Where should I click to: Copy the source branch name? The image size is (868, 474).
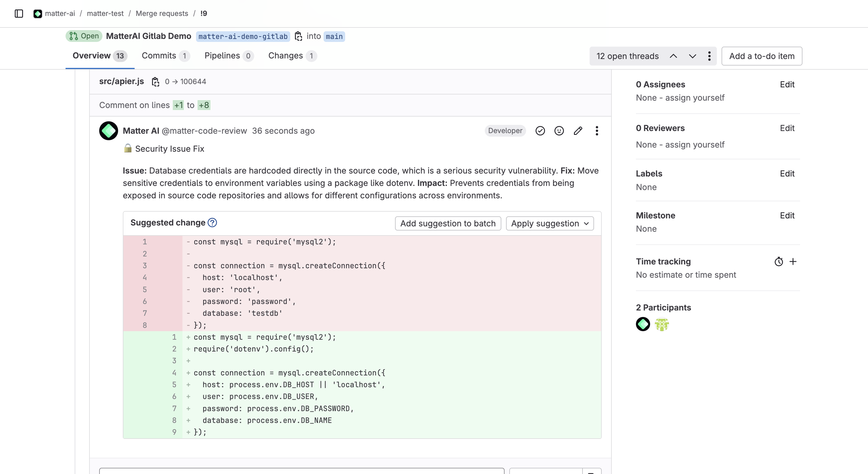point(298,36)
